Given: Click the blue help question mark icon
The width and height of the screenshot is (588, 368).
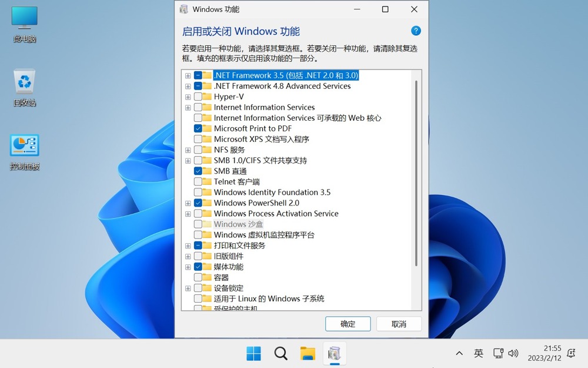Looking at the screenshot, I should 416,31.
